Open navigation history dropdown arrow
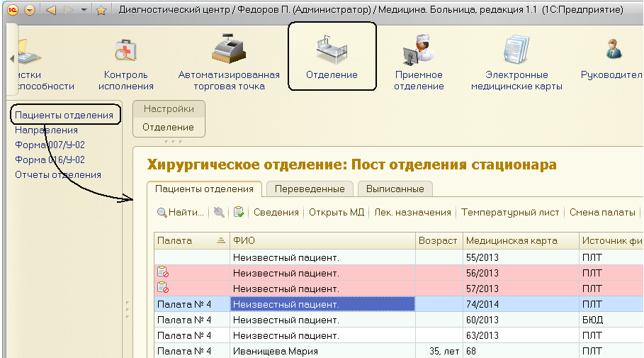The height and width of the screenshot is (358, 644). point(85,11)
